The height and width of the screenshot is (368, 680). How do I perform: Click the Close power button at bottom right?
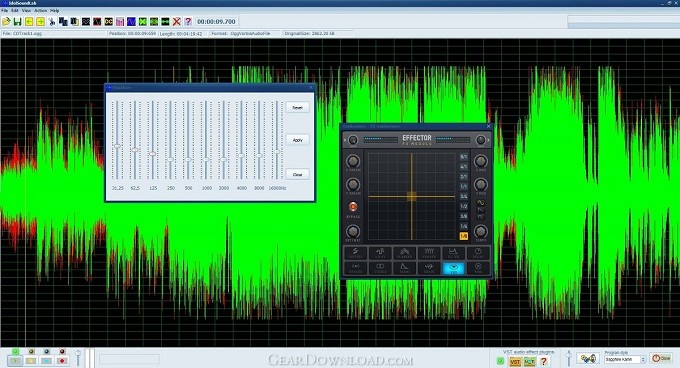[661, 358]
